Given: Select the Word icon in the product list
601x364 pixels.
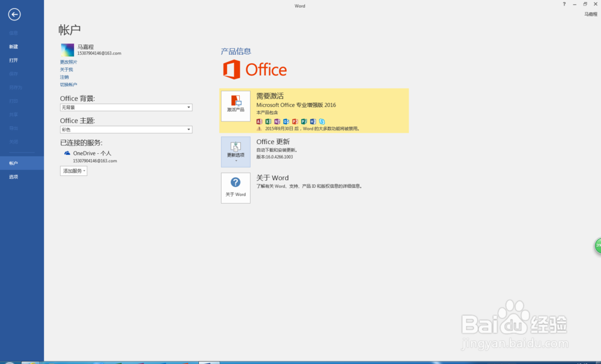Looking at the screenshot, I should tap(314, 121).
